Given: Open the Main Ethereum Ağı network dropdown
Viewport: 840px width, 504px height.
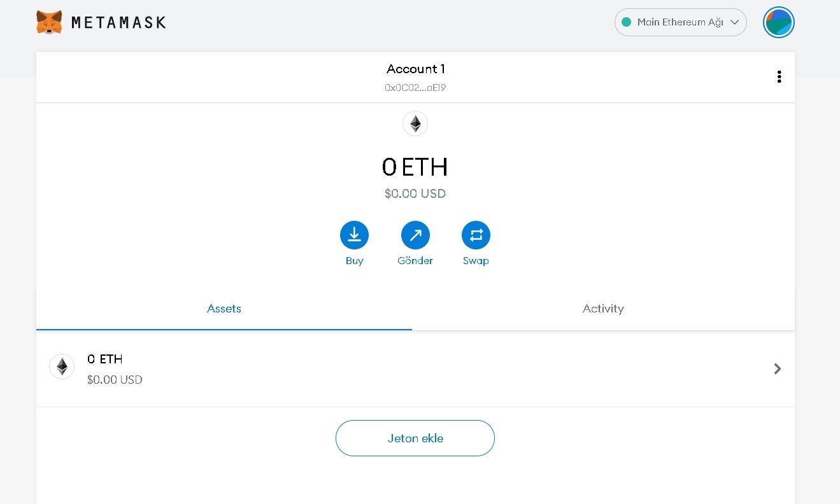Looking at the screenshot, I should pos(680,22).
